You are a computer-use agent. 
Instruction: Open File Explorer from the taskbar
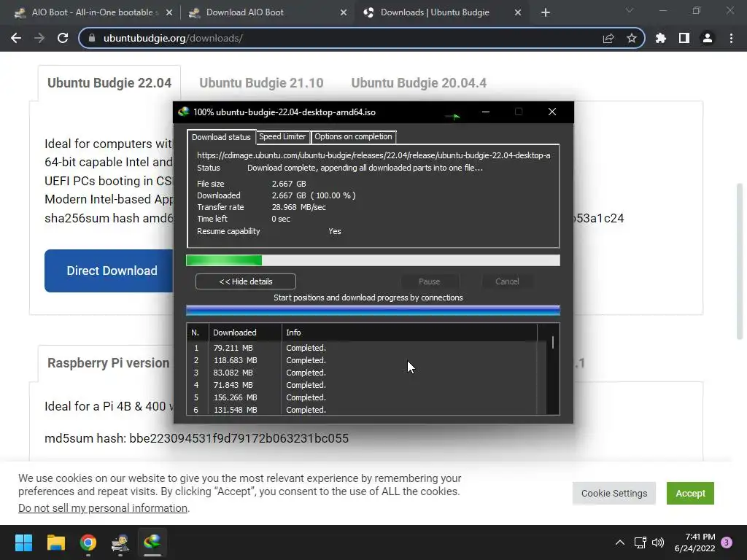55,542
